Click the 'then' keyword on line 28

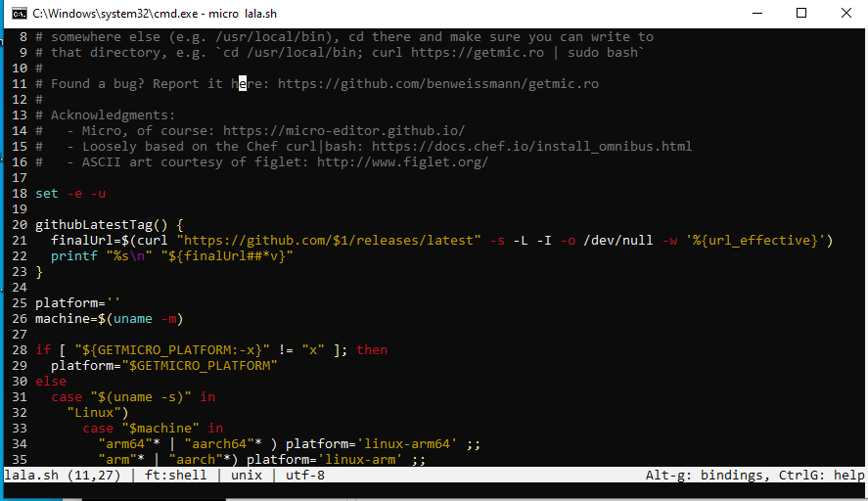[x=372, y=350]
